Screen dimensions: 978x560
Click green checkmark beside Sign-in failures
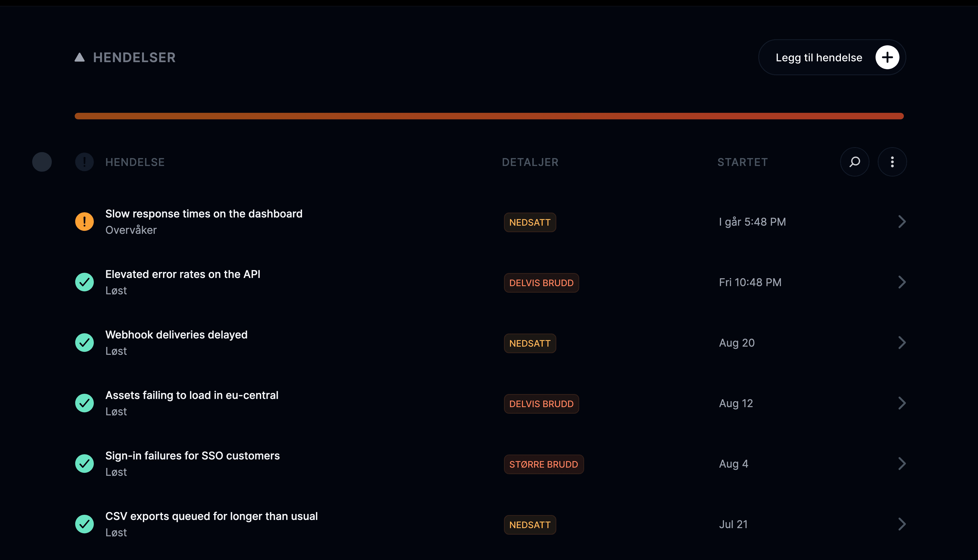(84, 464)
